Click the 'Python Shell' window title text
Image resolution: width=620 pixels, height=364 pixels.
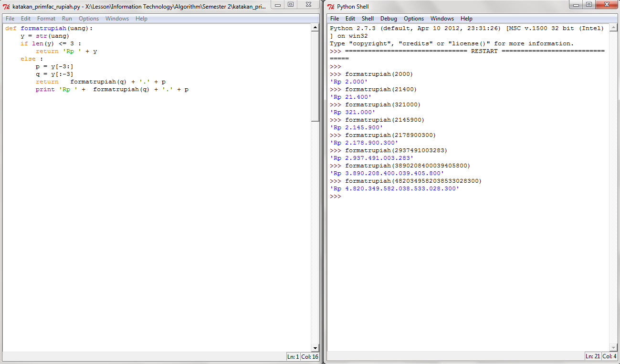(353, 7)
